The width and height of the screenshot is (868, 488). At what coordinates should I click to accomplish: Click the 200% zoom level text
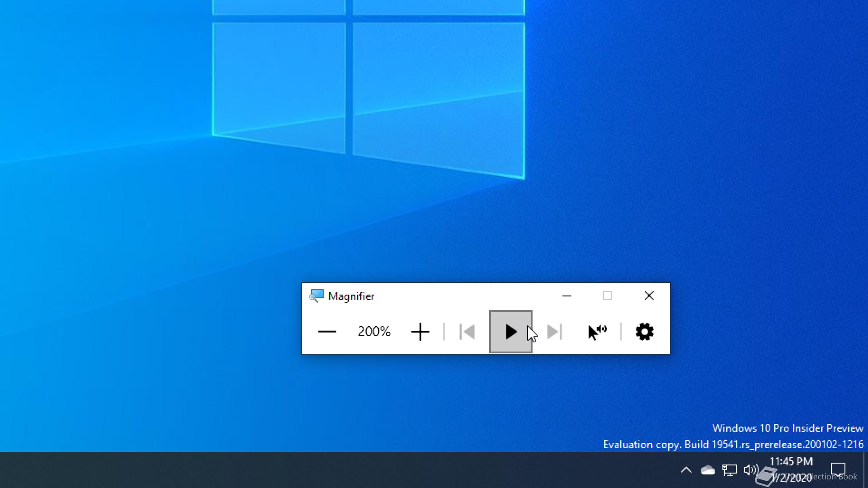[374, 332]
